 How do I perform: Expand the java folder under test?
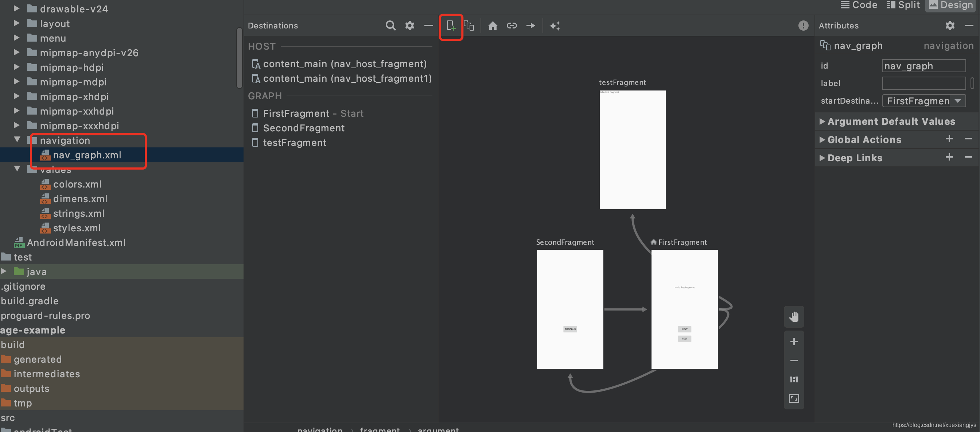(x=4, y=271)
